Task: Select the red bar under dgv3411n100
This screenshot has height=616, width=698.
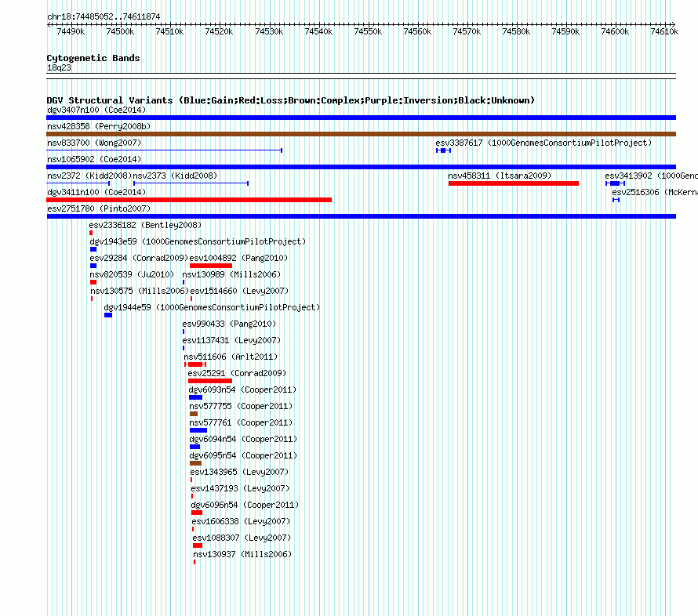Action: [x=189, y=200]
